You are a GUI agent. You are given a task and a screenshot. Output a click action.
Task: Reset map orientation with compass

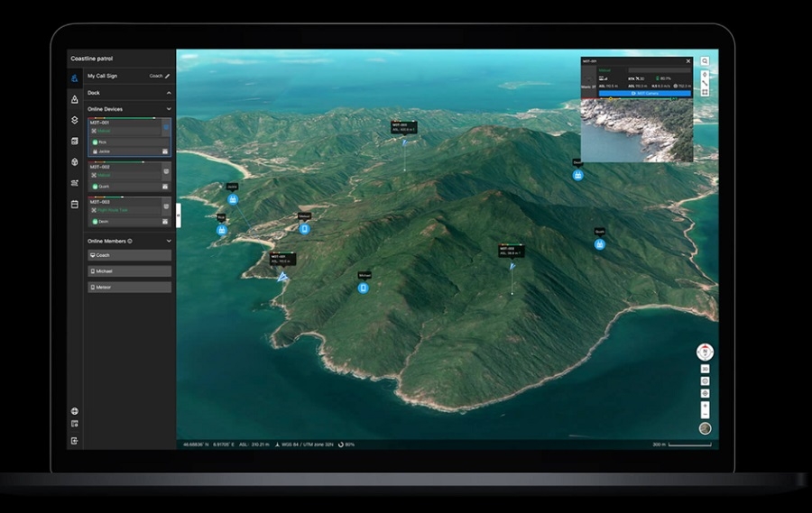point(705,352)
